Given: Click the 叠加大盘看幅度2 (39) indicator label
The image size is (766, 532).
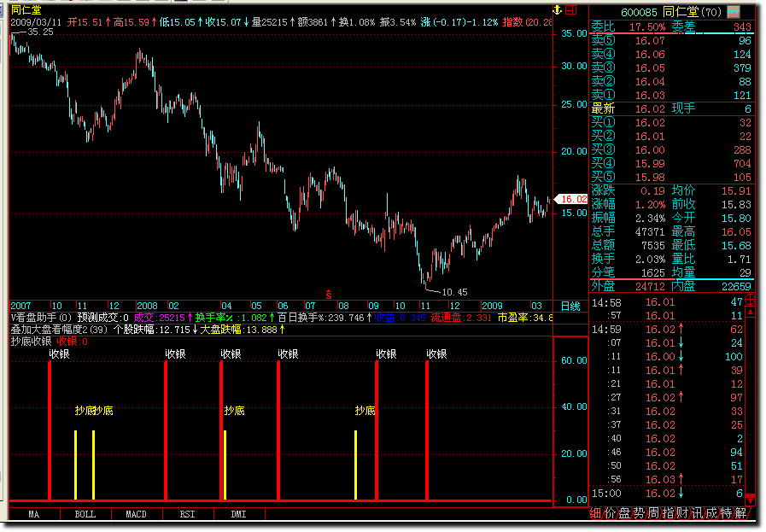Looking at the screenshot, I should tap(59, 330).
